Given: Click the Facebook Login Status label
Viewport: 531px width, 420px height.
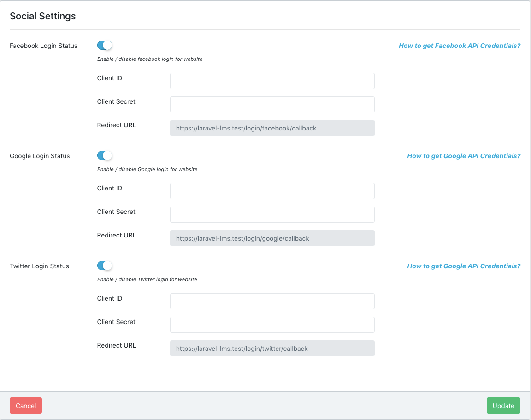Looking at the screenshot, I should tap(43, 46).
